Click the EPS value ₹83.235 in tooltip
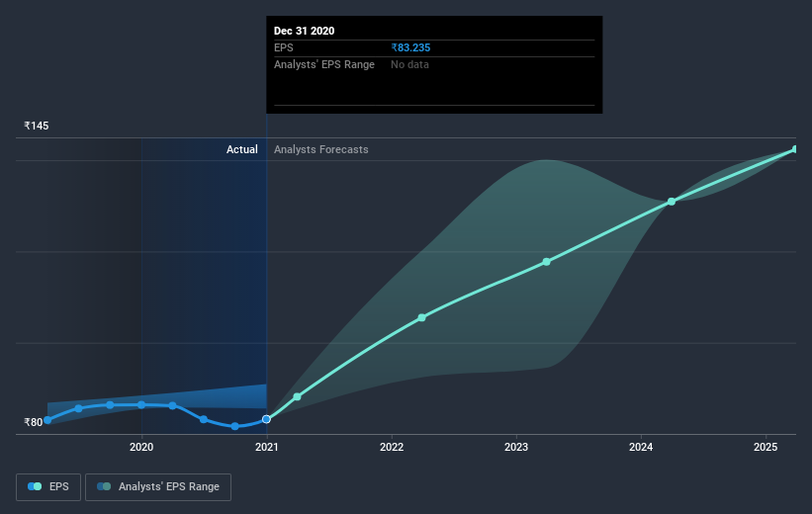This screenshot has width=812, height=514. click(x=410, y=47)
